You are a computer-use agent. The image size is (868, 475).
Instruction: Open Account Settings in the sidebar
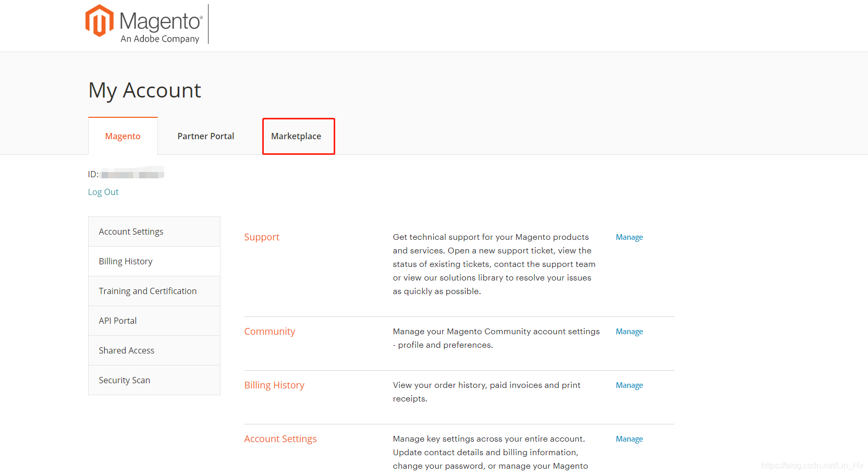coord(154,232)
